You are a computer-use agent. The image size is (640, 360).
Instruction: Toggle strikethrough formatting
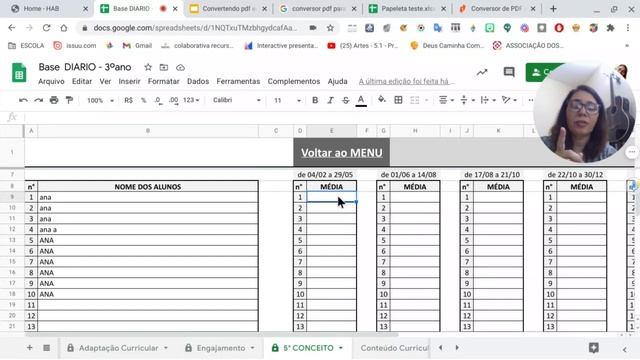coord(346,100)
